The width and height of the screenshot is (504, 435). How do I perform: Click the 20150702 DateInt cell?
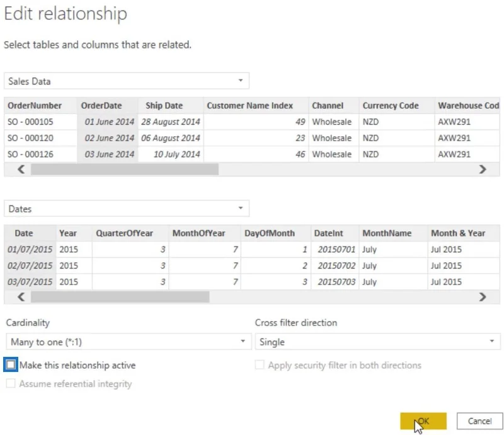coord(335,265)
